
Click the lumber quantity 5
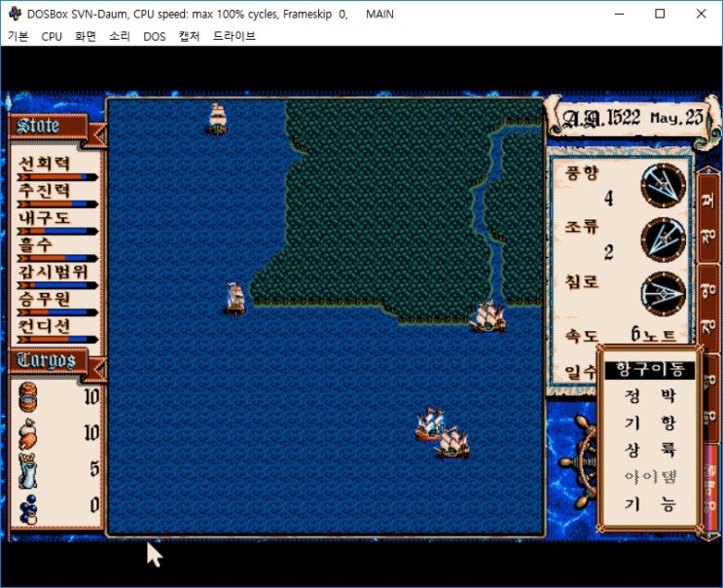[x=94, y=469]
